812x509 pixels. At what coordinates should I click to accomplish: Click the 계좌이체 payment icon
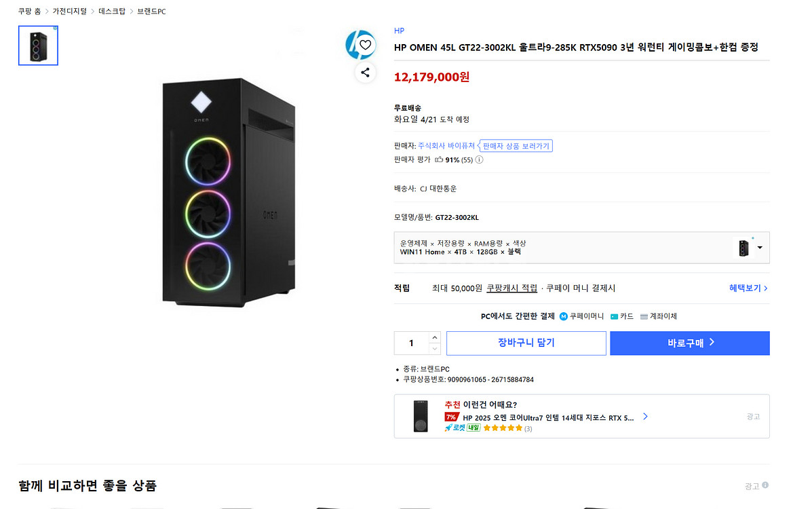[x=644, y=316]
